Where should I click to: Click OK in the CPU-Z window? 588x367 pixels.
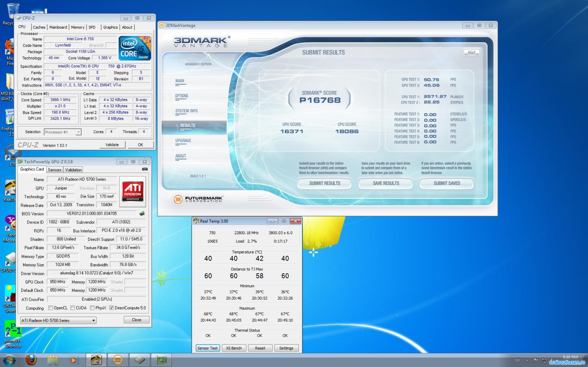pos(141,145)
